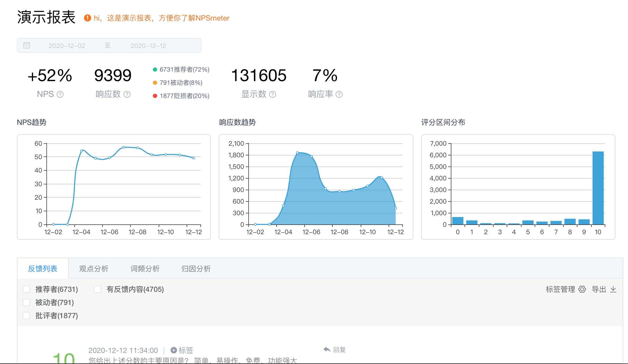The height and width of the screenshot is (364, 628).
Task: Click the 9399 response count value
Action: [113, 76]
